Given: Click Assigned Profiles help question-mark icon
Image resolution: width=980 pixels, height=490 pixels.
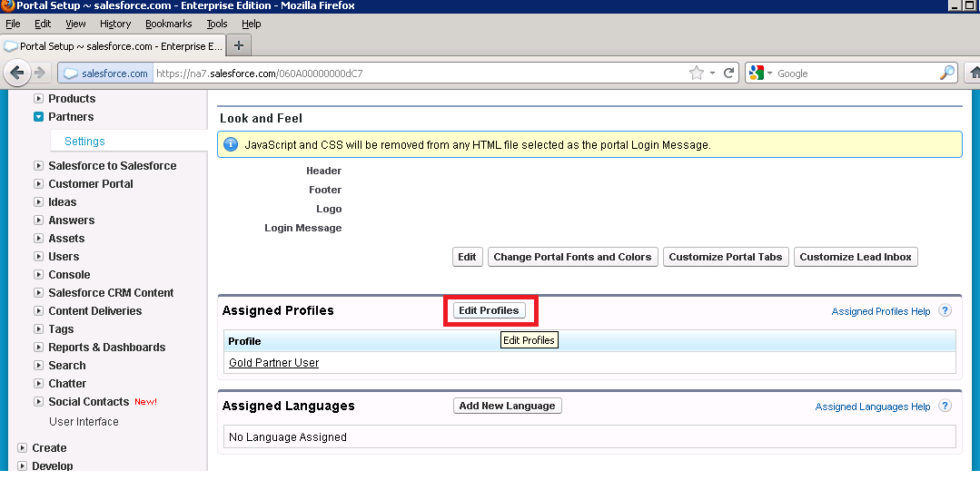Looking at the screenshot, I should (x=945, y=311).
